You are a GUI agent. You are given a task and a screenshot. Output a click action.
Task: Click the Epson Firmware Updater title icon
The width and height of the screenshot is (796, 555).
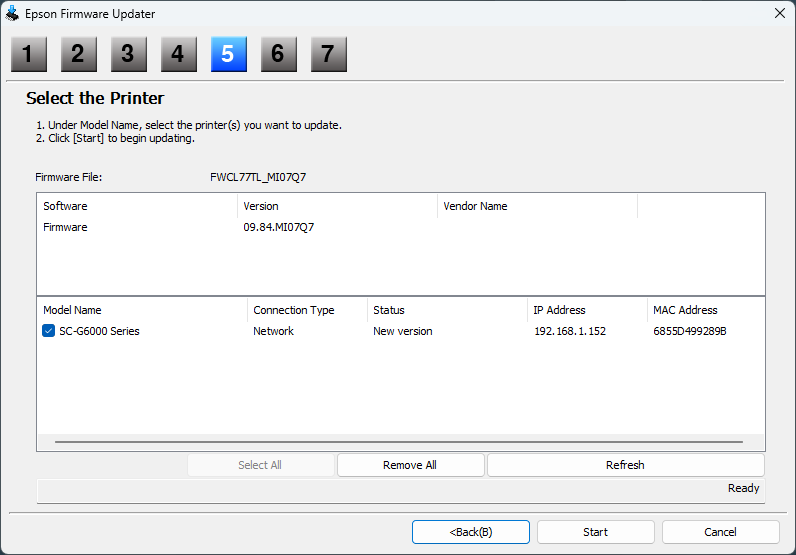point(12,14)
